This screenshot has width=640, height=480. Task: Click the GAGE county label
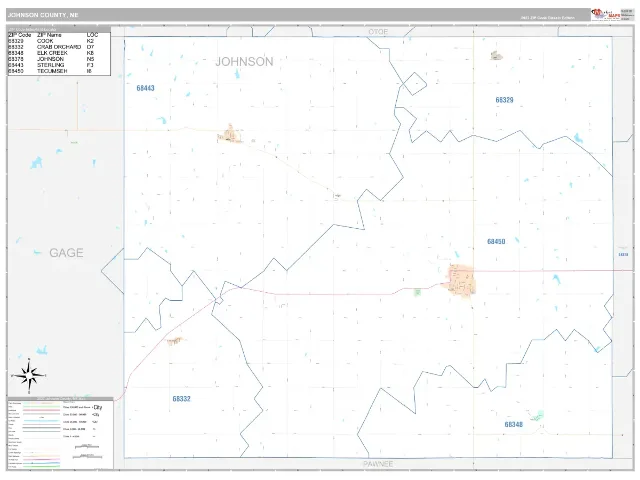coord(66,253)
